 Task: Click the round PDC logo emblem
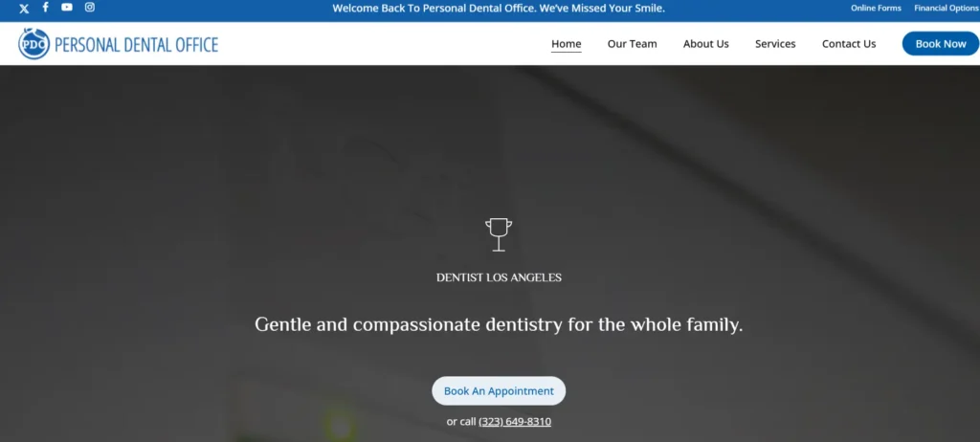[x=33, y=44]
